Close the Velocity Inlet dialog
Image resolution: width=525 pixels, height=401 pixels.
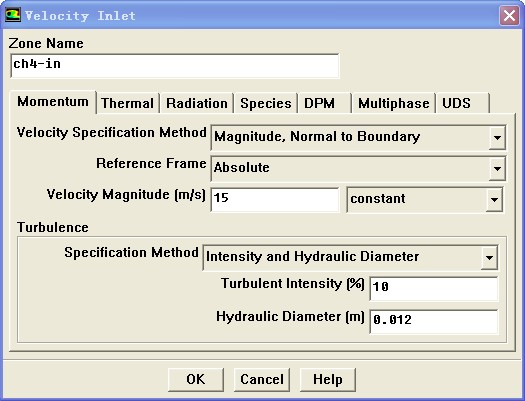509,15
